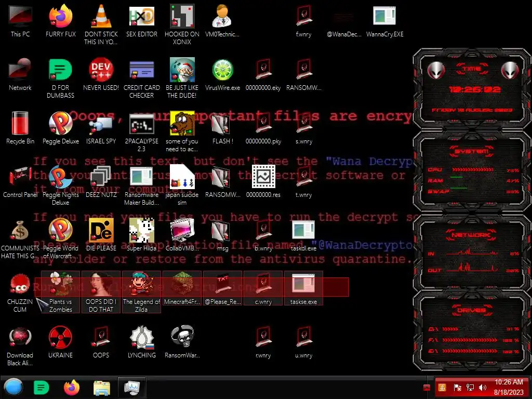The height and width of the screenshot is (399, 532).
Task: Launch the CREDIT CARD CHECKER icon
Action: [141, 78]
